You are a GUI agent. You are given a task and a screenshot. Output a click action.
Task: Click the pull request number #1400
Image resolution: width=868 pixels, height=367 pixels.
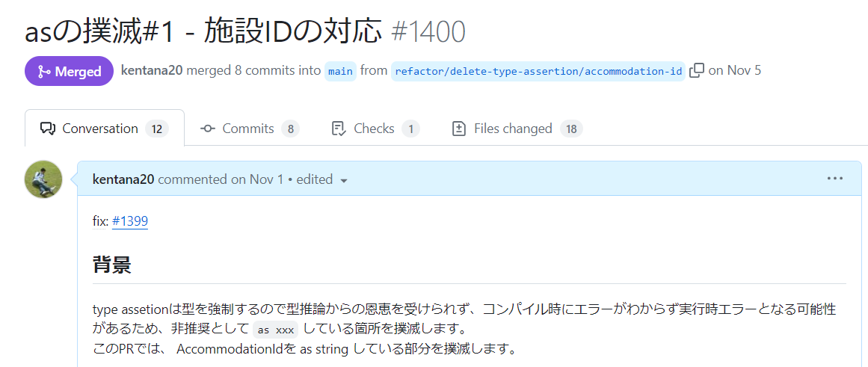[x=428, y=33]
